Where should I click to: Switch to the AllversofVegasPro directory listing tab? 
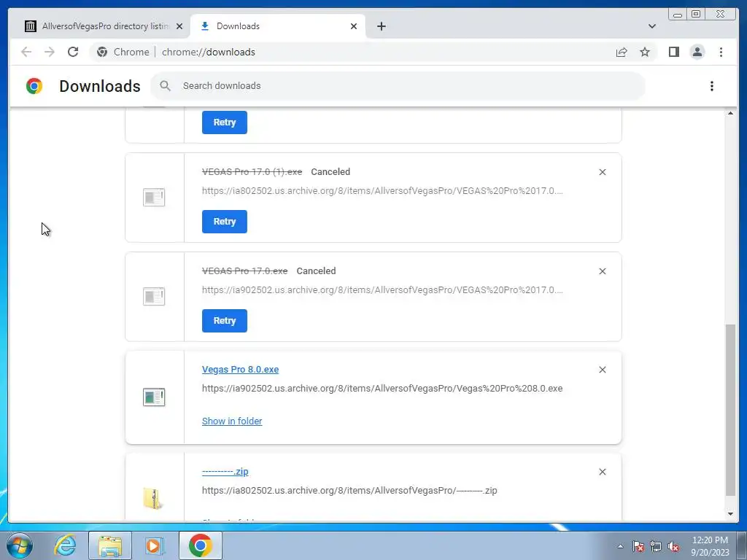pyautogui.click(x=104, y=26)
